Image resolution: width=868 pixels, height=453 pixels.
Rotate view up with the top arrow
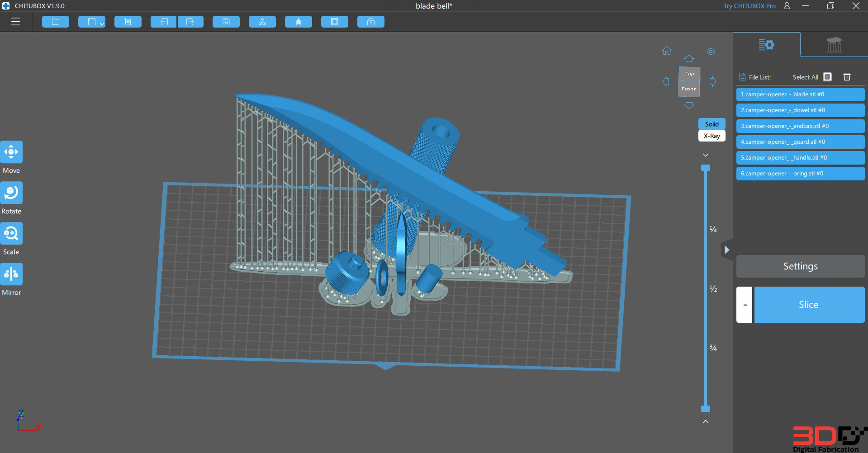coord(689,58)
